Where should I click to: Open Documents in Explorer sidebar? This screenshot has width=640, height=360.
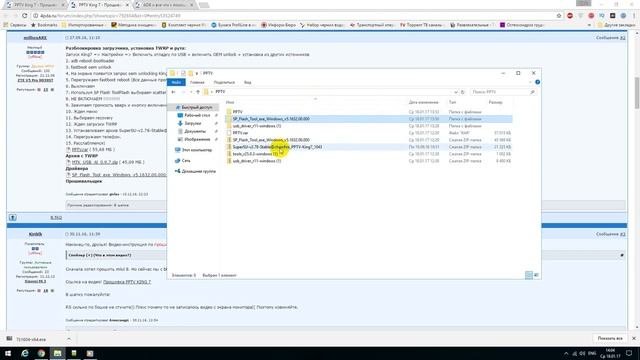(x=195, y=131)
